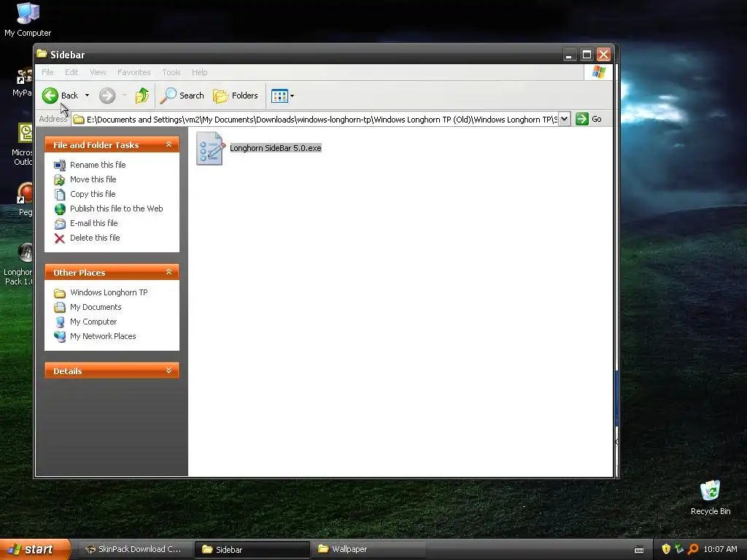Click the 10:07 AM clock
747x560 pixels.
pyautogui.click(x=720, y=550)
